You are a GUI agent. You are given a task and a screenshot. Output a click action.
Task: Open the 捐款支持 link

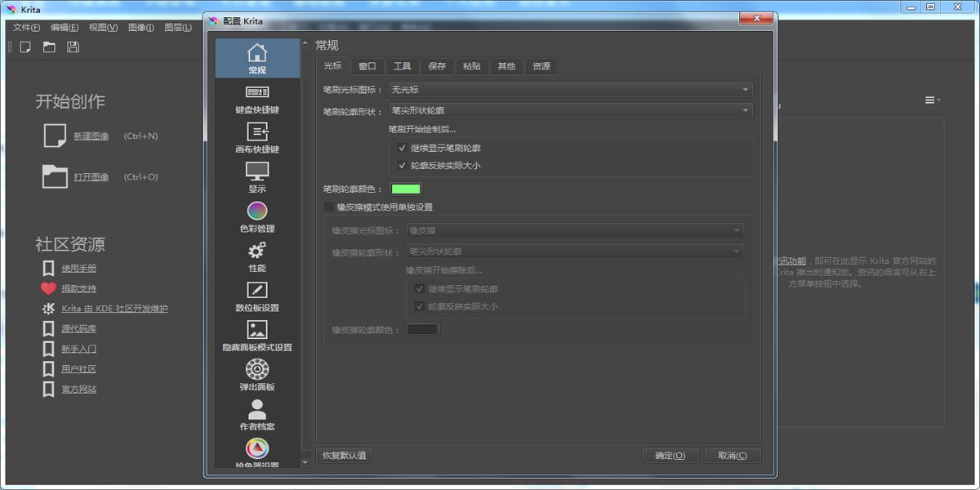78,288
